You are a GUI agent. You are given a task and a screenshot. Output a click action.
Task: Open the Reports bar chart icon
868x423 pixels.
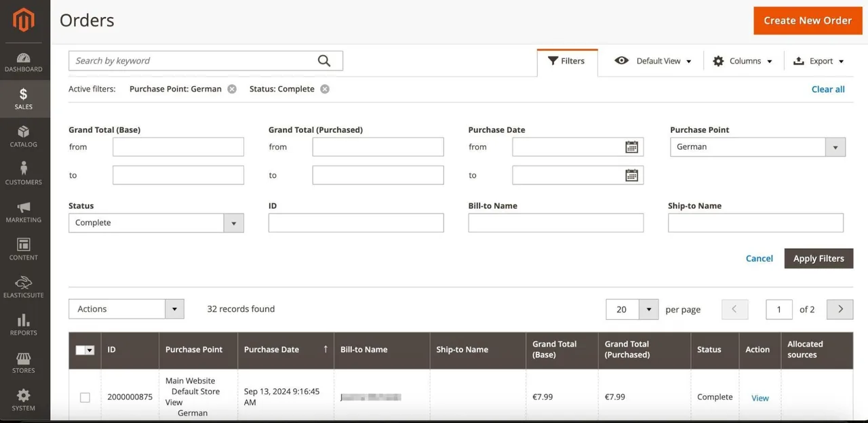click(24, 320)
